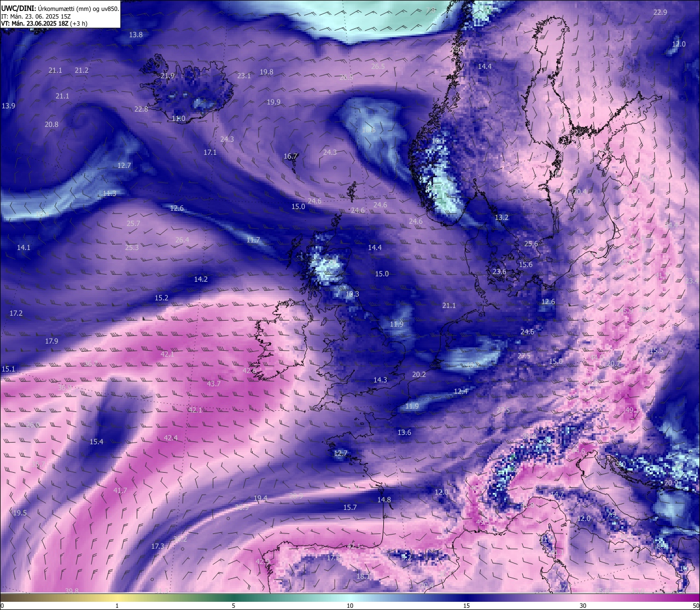Click the 5 tick on color scale
Image resolution: width=700 pixels, height=610 pixels.
click(x=234, y=605)
